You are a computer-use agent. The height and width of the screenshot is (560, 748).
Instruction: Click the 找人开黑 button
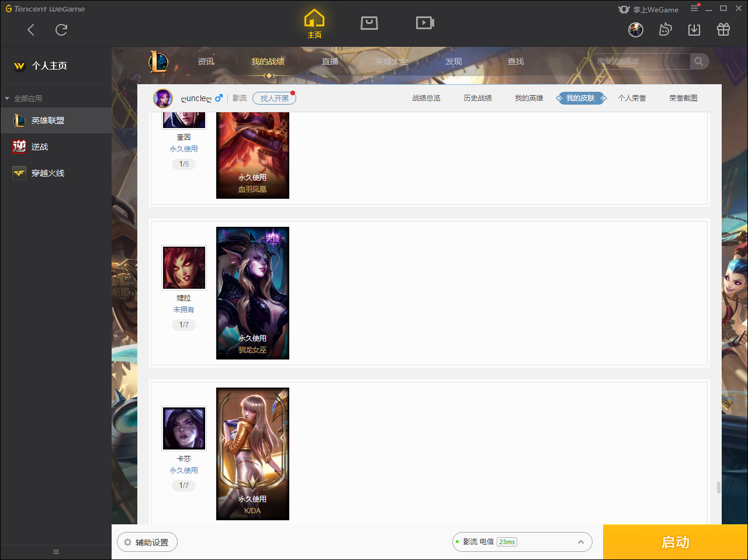pyautogui.click(x=275, y=98)
